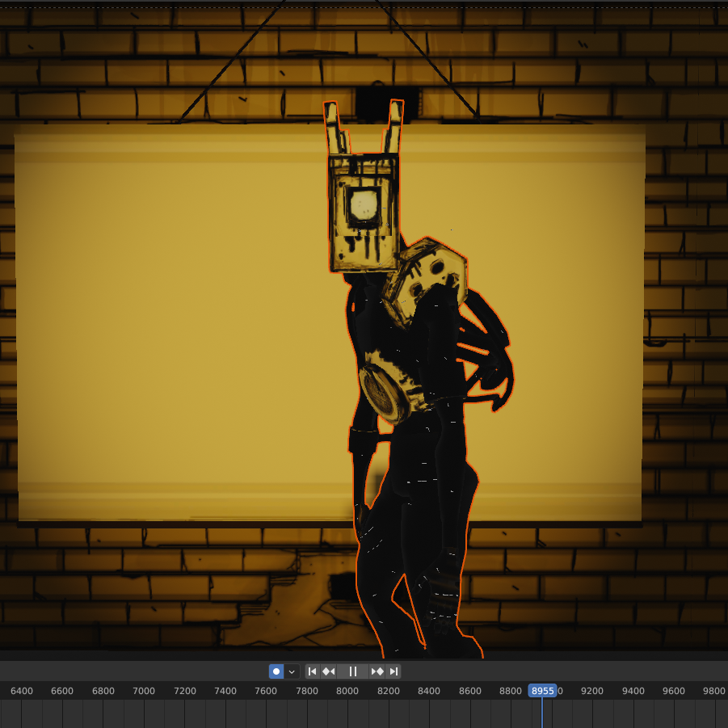Click the 9200 frame label in timeline
This screenshot has width=728, height=728.
click(592, 691)
